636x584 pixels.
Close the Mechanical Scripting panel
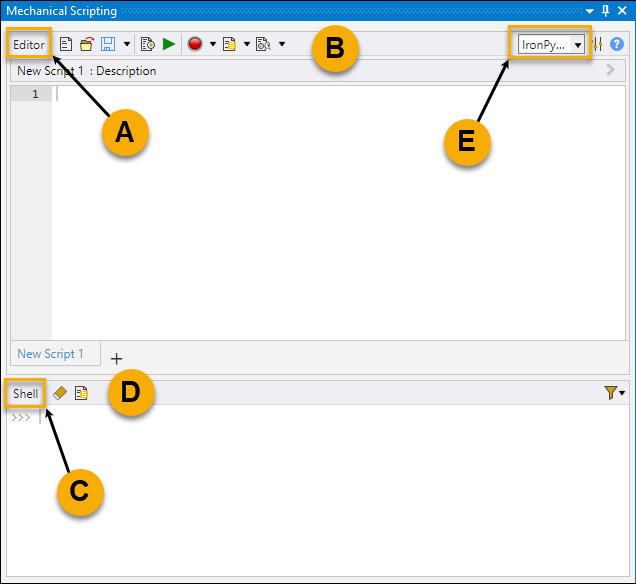click(x=622, y=11)
